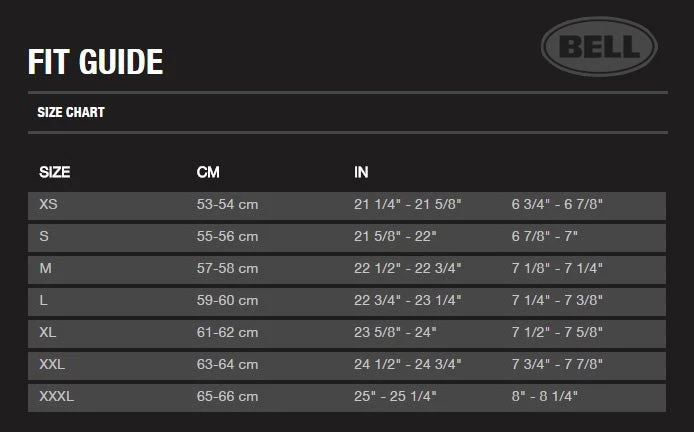Click the Bell logo
This screenshot has width=694, height=432.
click(x=599, y=47)
